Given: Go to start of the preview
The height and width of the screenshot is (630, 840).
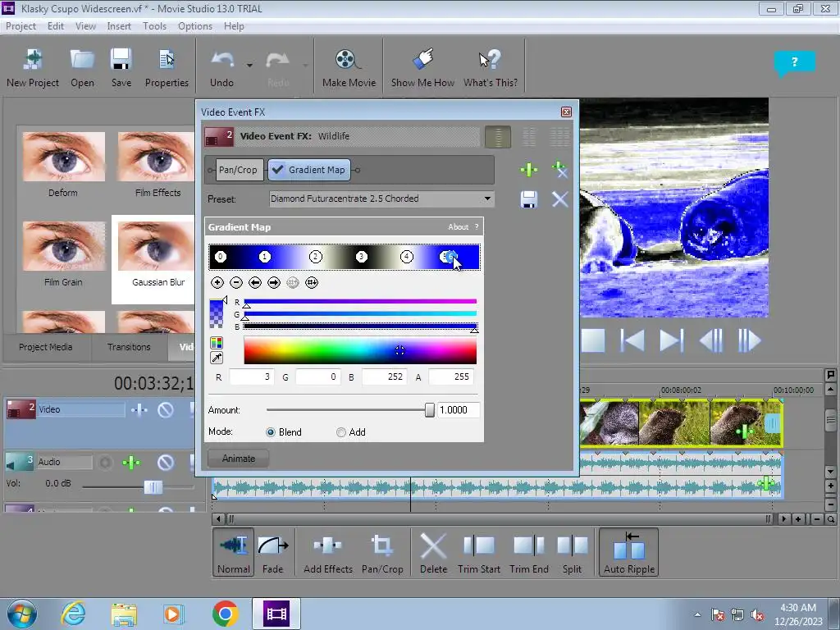Looking at the screenshot, I should tap(632, 340).
